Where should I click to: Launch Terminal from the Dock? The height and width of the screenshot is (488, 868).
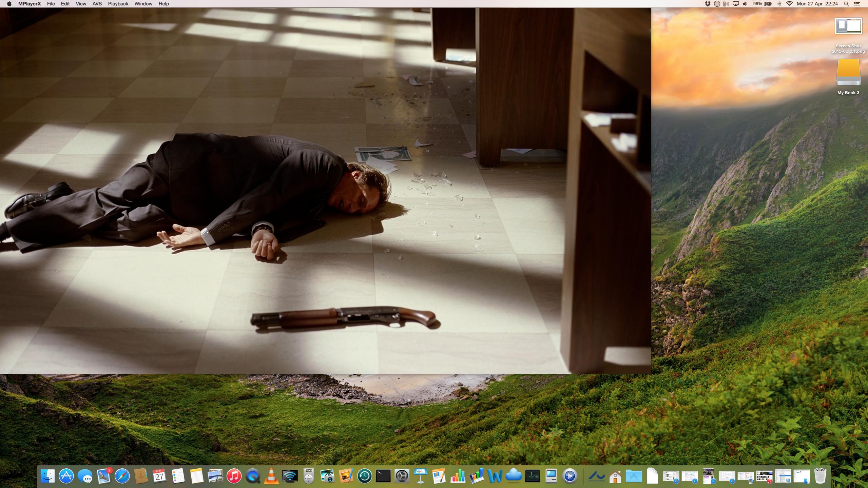pyautogui.click(x=383, y=476)
